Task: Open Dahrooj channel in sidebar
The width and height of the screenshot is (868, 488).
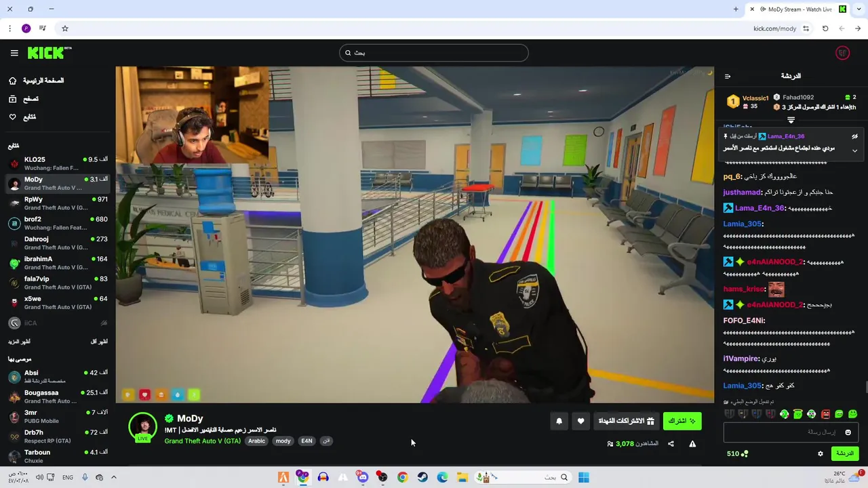Action: [58, 243]
